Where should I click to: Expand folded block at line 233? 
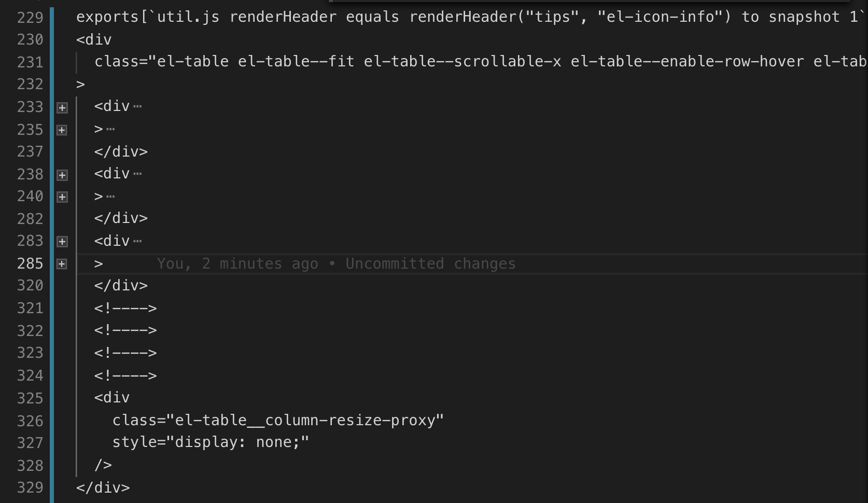point(62,107)
